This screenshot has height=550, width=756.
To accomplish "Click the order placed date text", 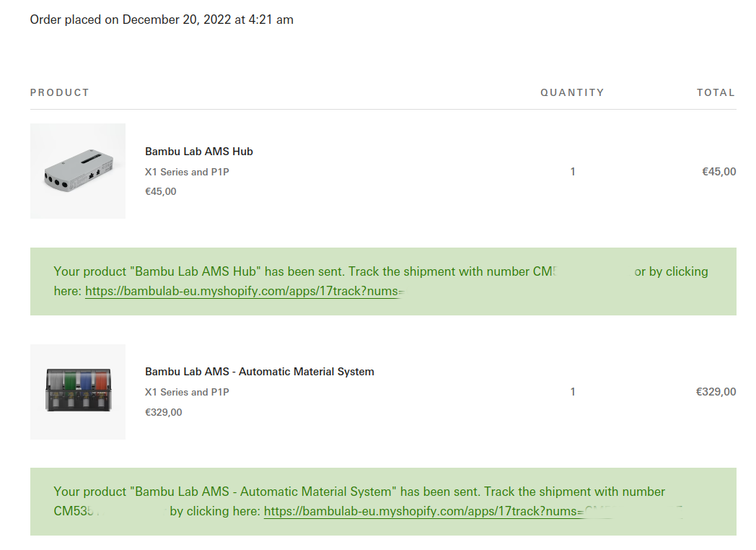I will click(x=162, y=19).
